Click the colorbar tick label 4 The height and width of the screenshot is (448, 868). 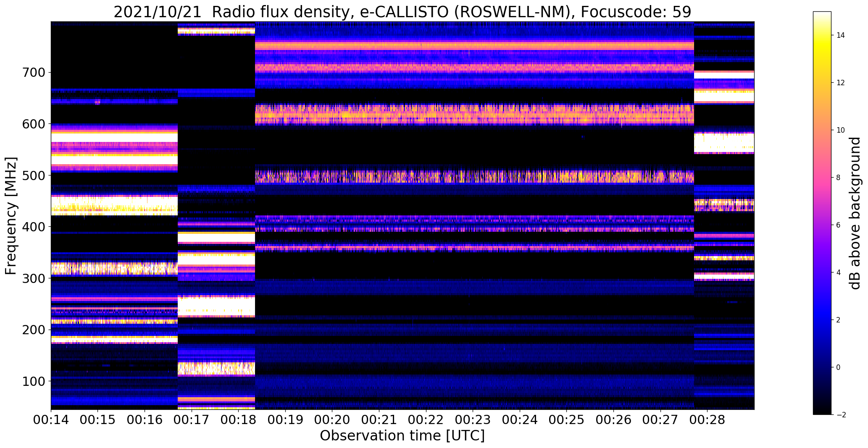click(839, 272)
